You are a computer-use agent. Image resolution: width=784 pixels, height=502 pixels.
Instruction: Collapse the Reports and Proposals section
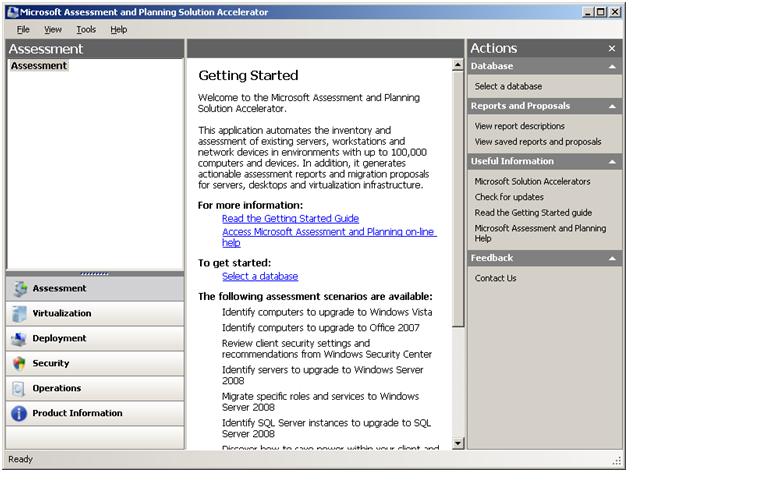click(x=612, y=106)
